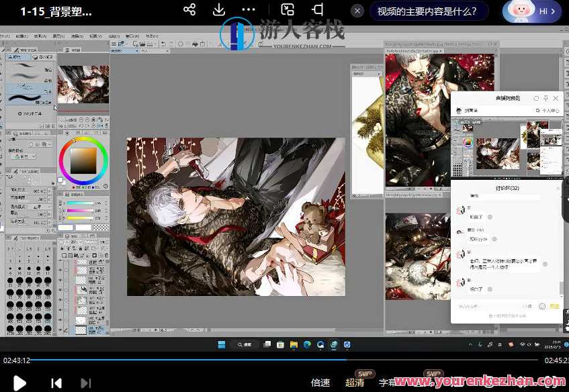
Task: Open the 倍速 playback speed menu
Action: coord(320,382)
